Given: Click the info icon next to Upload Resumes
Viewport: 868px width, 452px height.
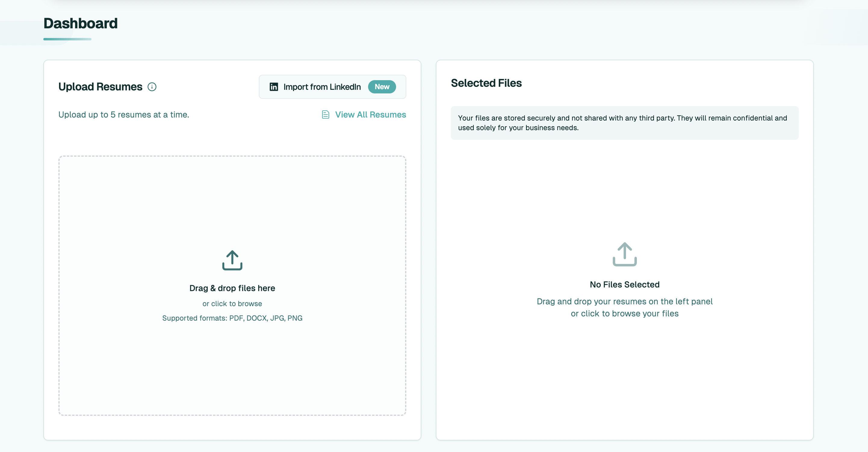Looking at the screenshot, I should pos(152,87).
